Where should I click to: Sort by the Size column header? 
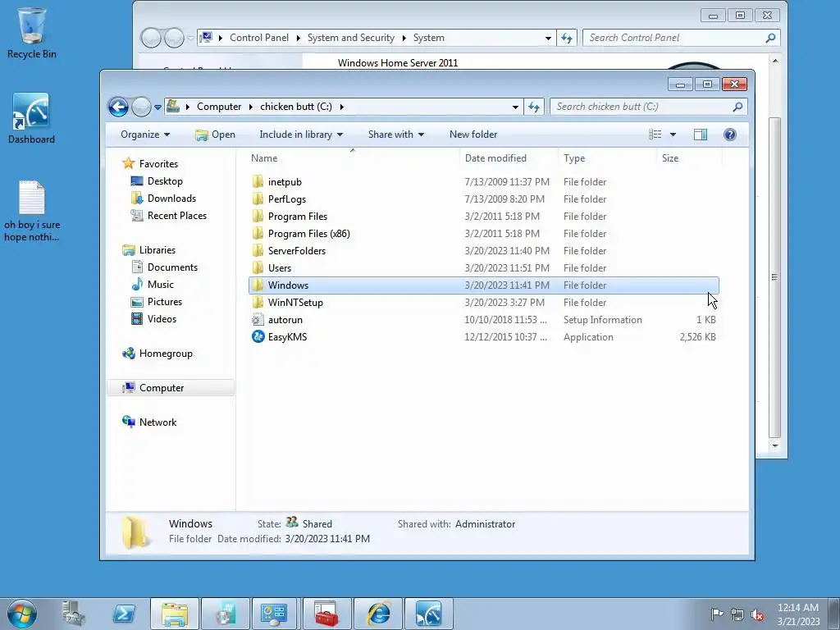[689, 158]
